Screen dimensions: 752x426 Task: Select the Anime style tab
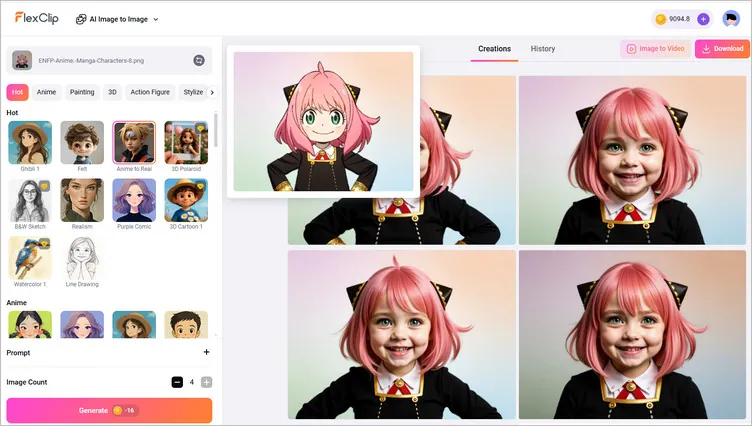coord(47,92)
